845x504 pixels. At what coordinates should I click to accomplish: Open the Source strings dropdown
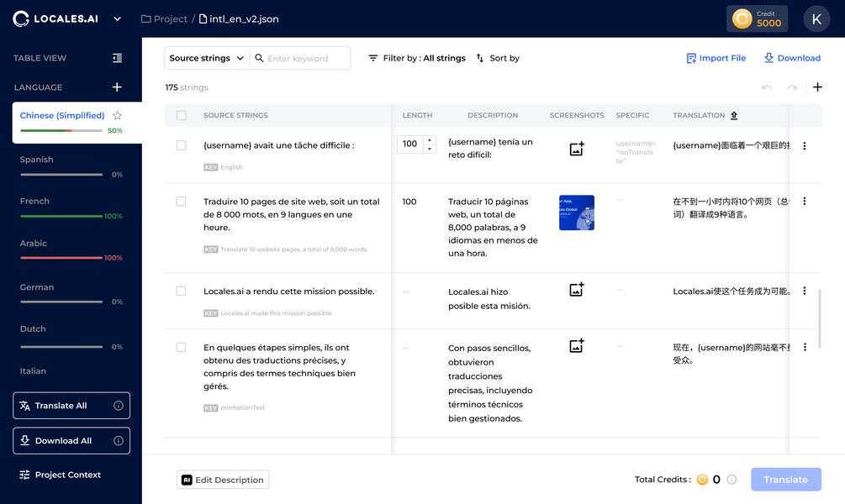207,58
